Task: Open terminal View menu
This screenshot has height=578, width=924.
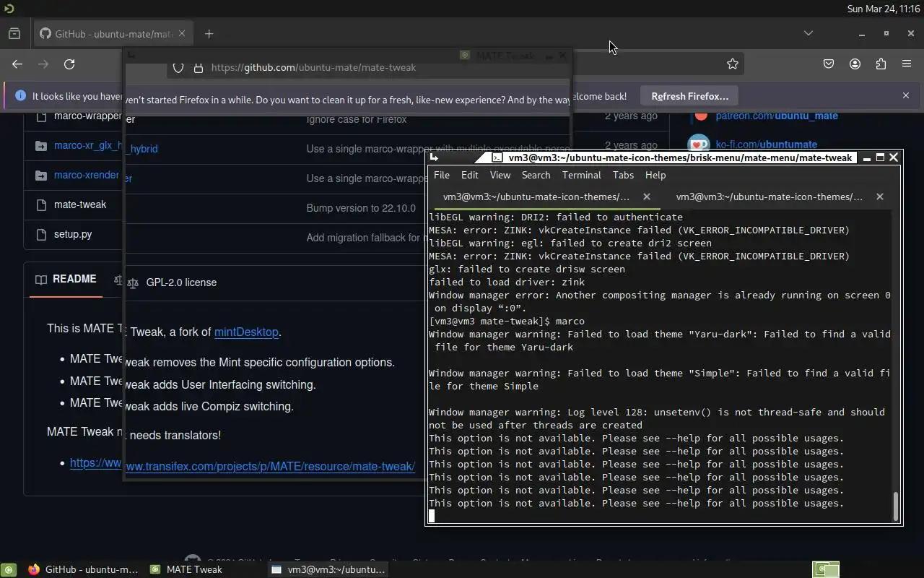Action: pyautogui.click(x=500, y=175)
